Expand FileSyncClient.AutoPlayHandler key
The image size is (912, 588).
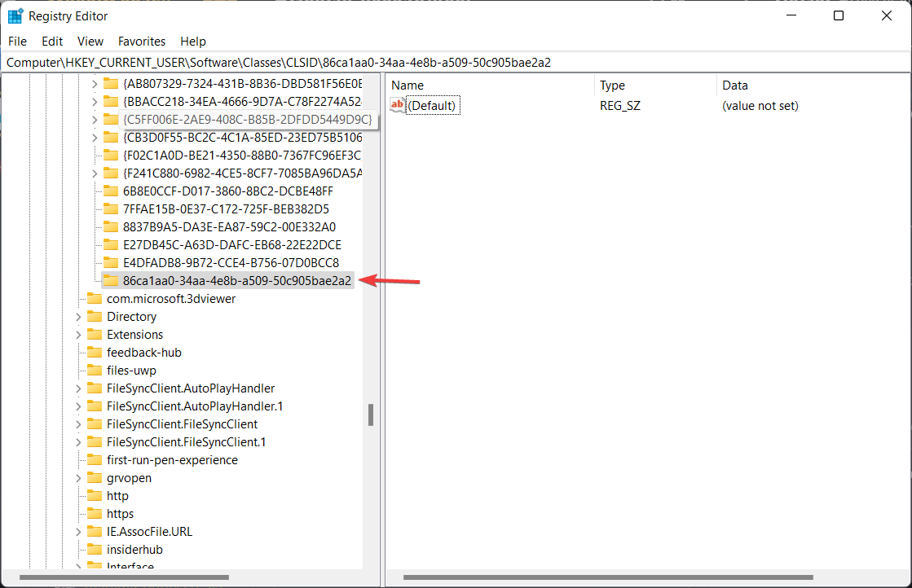coord(78,388)
